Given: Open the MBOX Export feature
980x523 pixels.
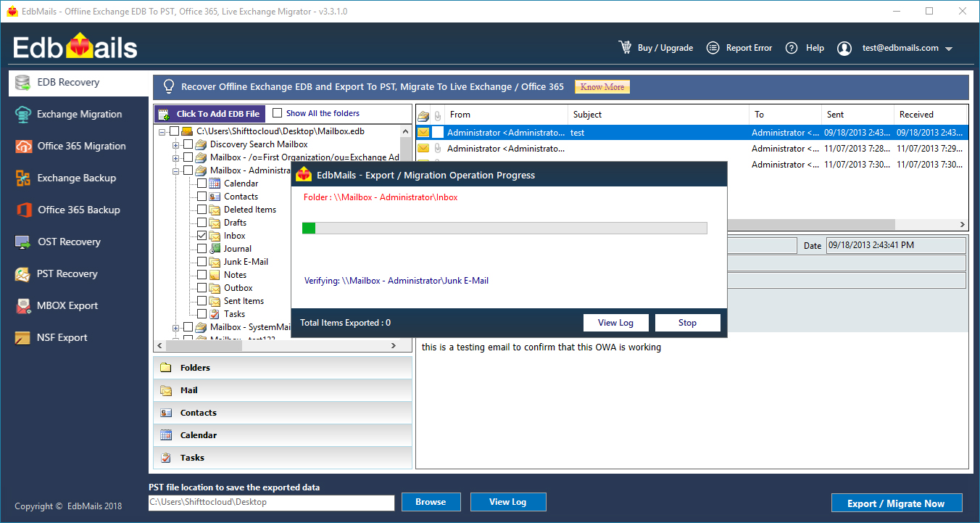Looking at the screenshot, I should [x=21, y=305].
